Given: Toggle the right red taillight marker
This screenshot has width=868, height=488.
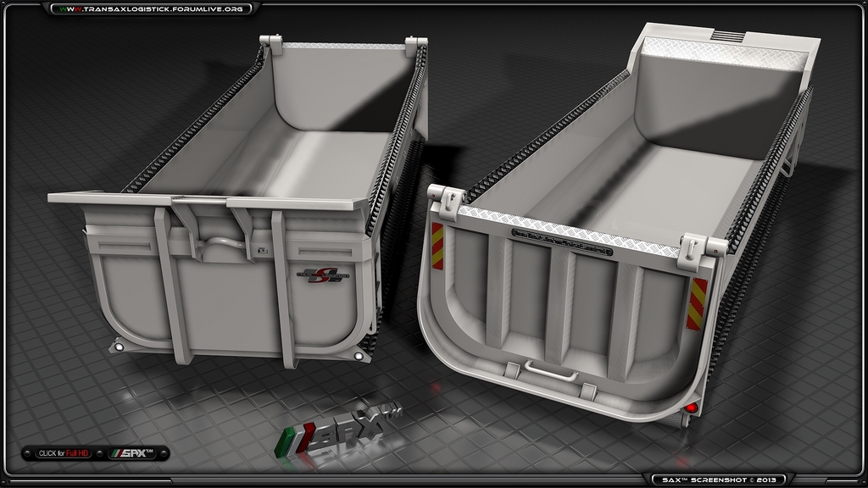Looking at the screenshot, I should (x=691, y=407).
